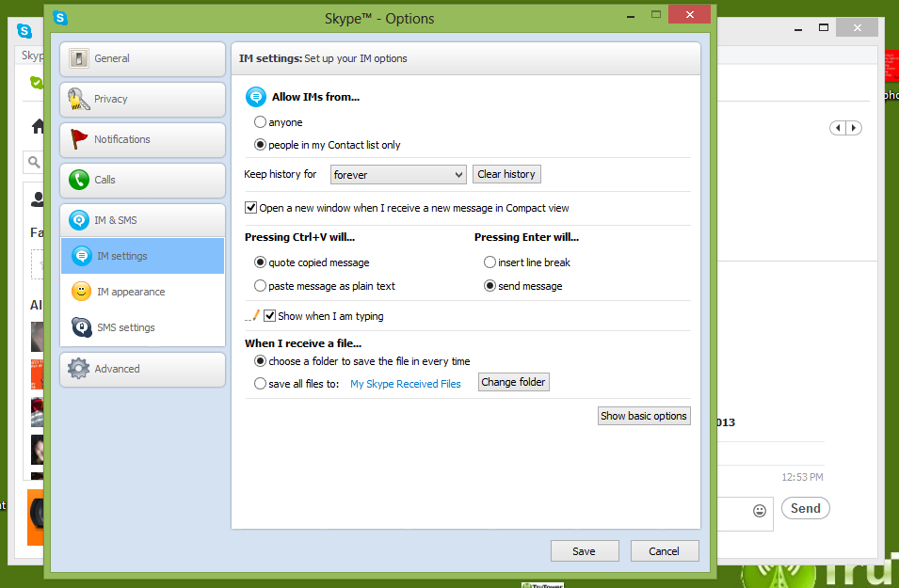Click the IM appearance smiley icon
The image size is (899, 588).
click(81, 291)
